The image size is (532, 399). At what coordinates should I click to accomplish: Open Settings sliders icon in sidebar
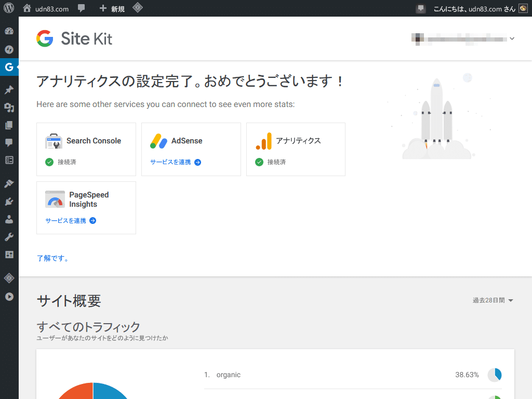pos(9,255)
